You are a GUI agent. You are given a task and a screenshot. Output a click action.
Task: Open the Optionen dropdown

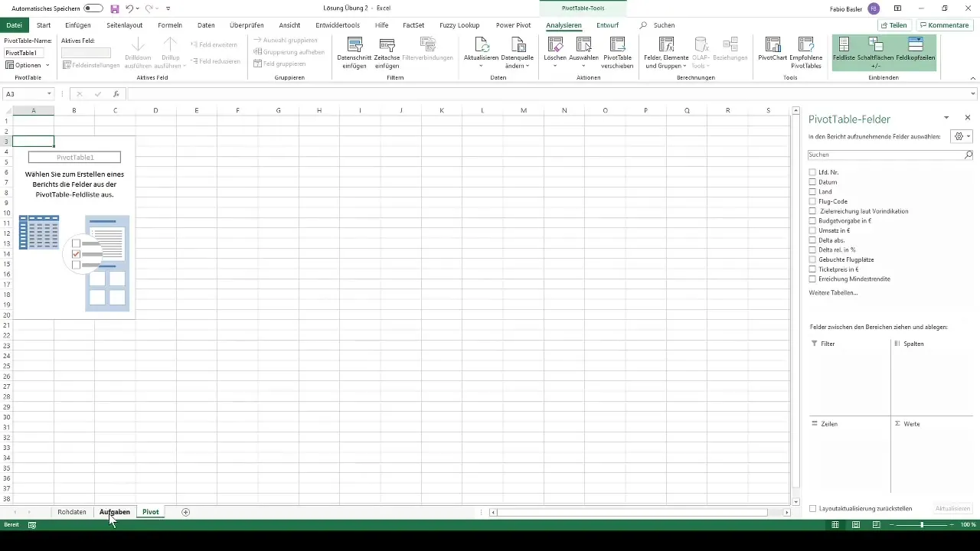pos(28,65)
